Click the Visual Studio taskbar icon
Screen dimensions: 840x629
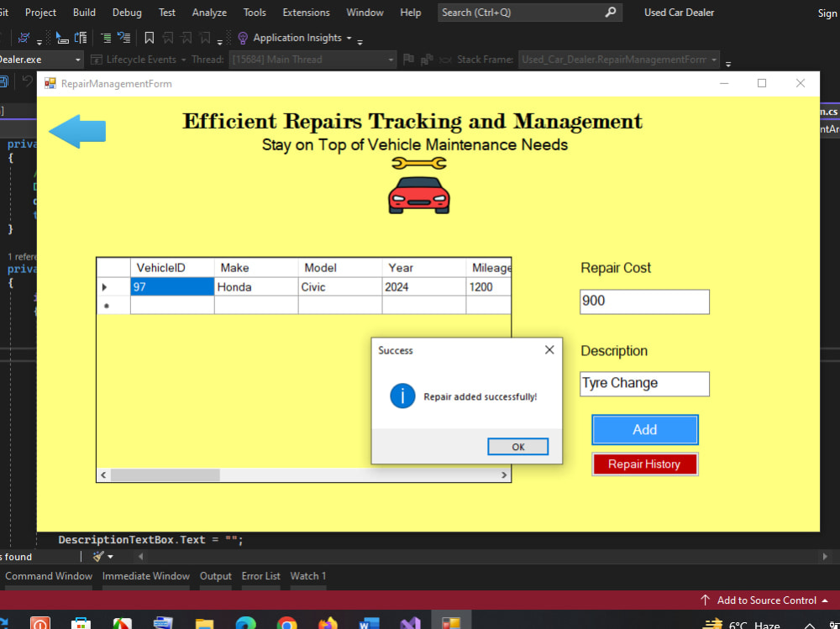[x=410, y=623]
